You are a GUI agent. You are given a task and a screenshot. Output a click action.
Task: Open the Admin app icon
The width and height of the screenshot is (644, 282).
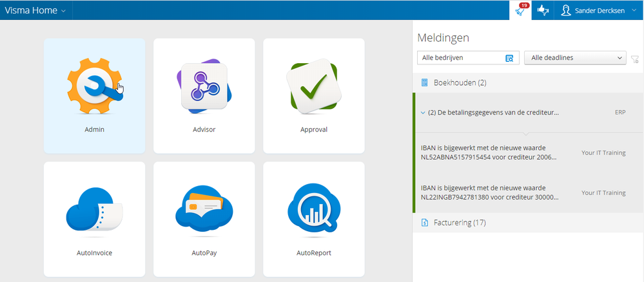tap(95, 86)
